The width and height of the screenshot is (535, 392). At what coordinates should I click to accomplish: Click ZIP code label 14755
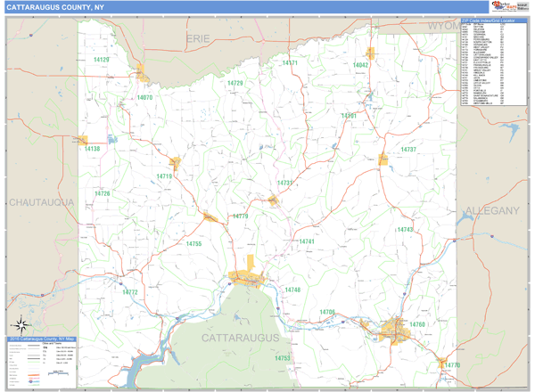(x=194, y=243)
